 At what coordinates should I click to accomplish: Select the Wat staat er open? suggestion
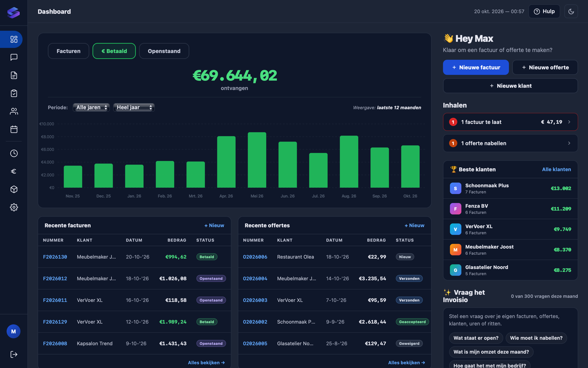476,338
